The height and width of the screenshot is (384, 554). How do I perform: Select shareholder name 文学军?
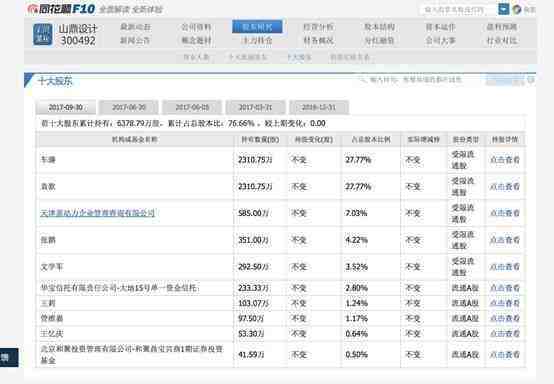point(52,267)
